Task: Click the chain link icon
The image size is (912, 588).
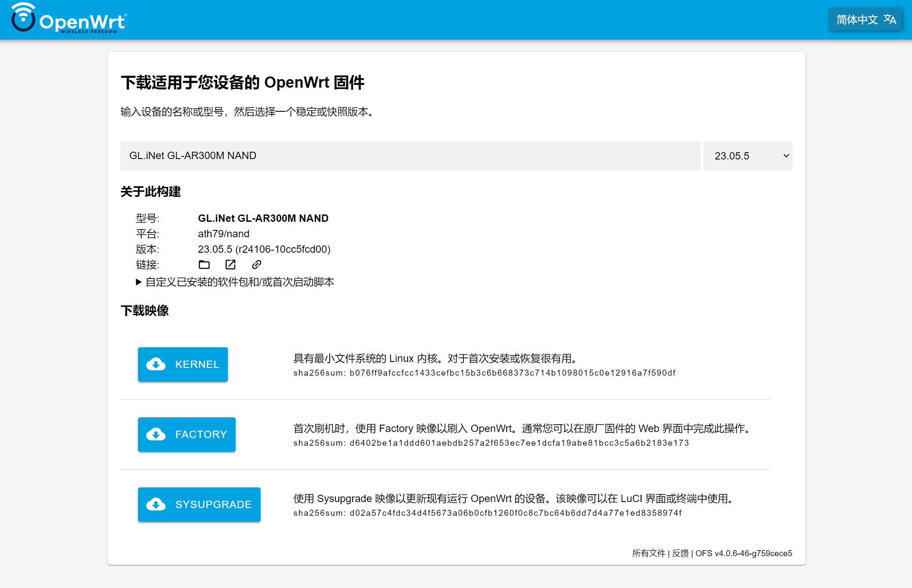Action: point(257,264)
